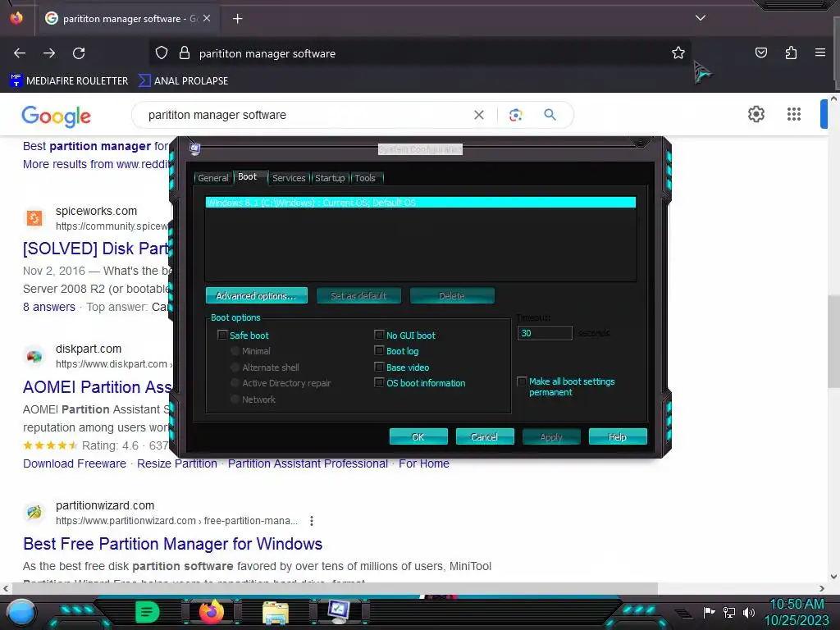Confirm with the OK button
This screenshot has width=840, height=630.
[x=418, y=436]
